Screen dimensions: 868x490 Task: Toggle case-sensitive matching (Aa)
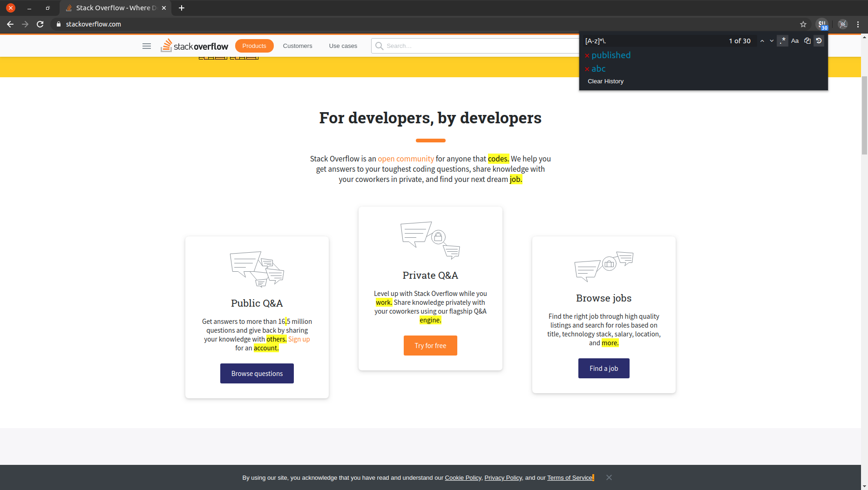coord(795,41)
